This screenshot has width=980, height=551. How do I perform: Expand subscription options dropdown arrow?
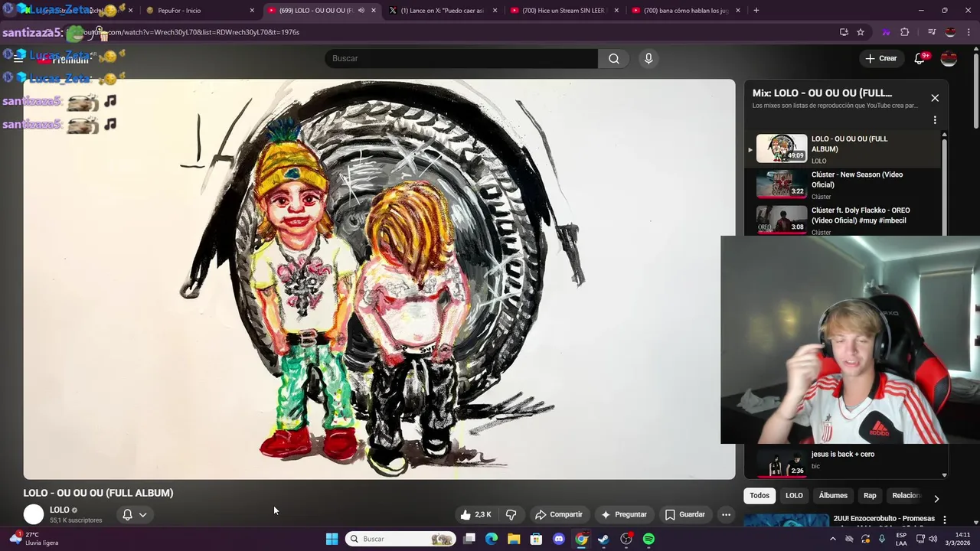142,515
